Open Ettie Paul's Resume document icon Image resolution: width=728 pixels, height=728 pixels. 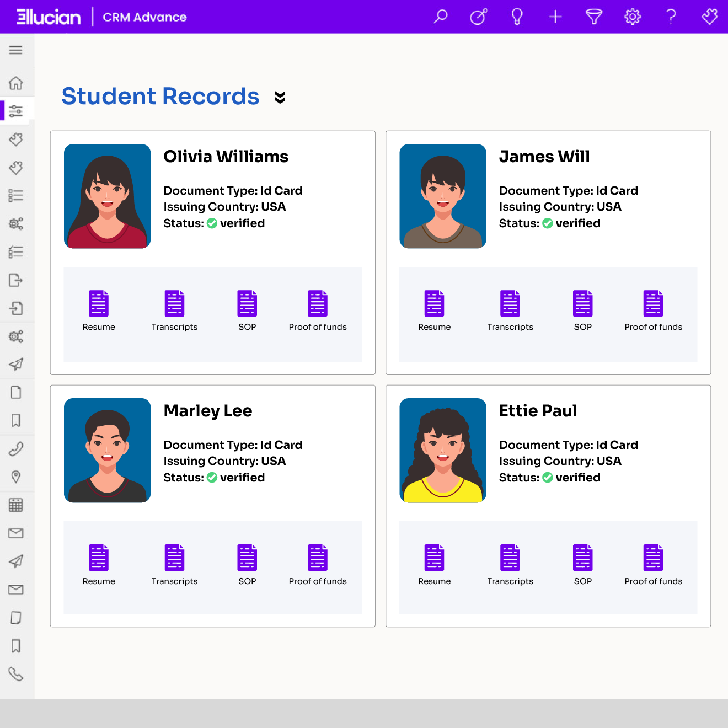pos(435,558)
